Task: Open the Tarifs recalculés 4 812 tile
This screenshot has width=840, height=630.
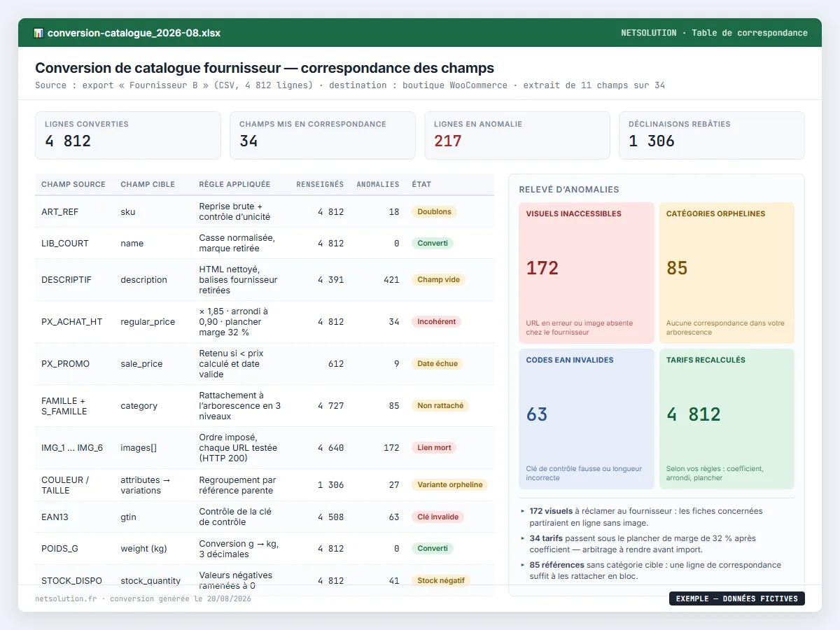Action: 727,419
